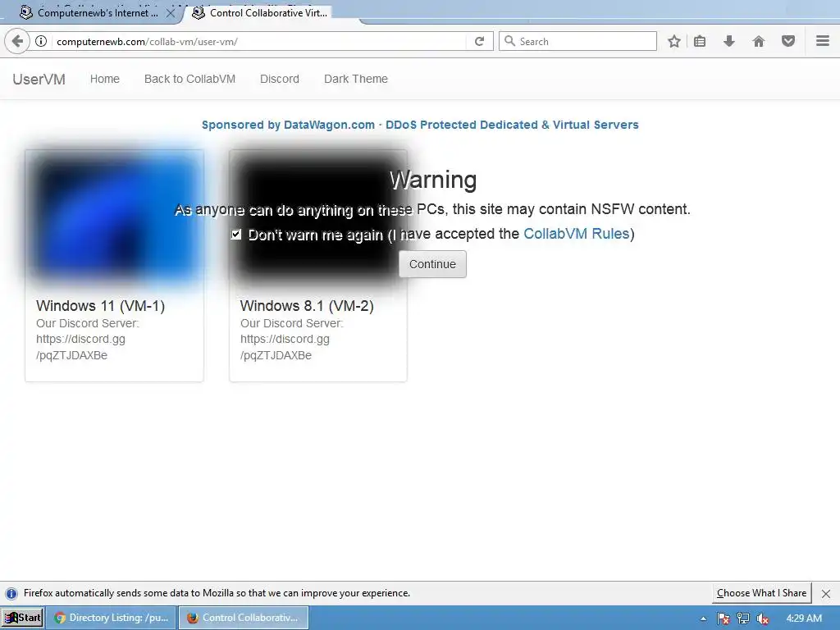The image size is (840, 630).
Task: Show hidden tray icons arrow
Action: coord(703,619)
